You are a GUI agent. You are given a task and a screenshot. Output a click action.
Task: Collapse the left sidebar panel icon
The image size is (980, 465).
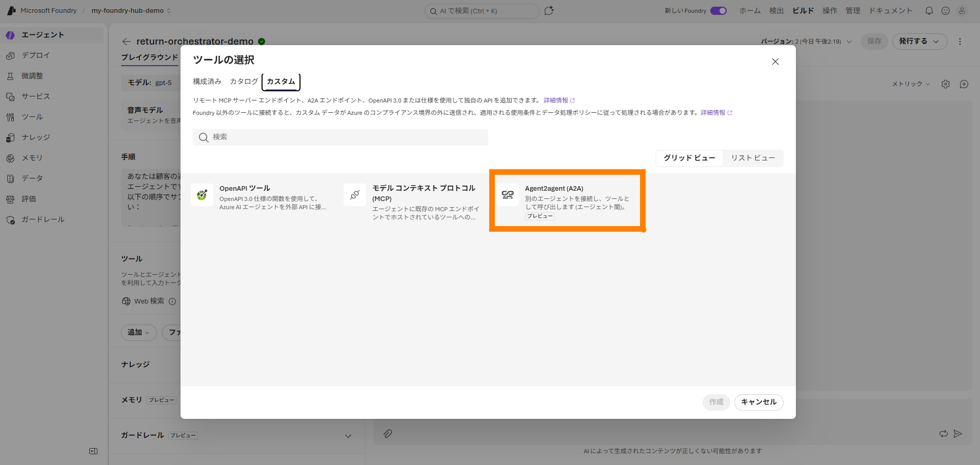tap(93, 451)
